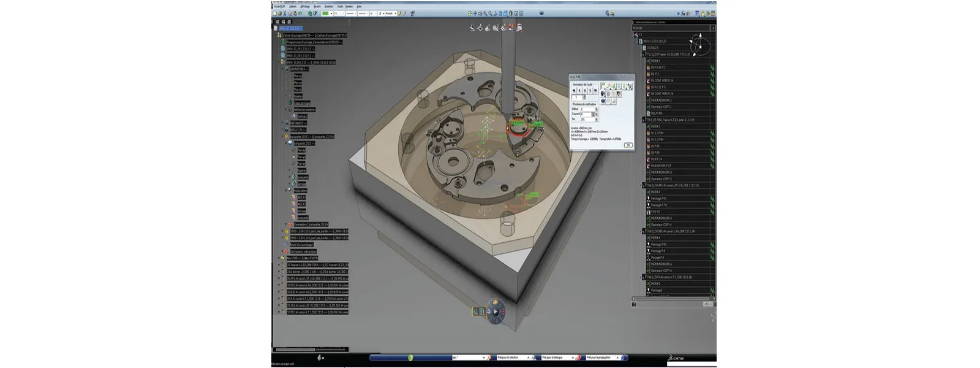Open the Aucun dropdown in toolbar
980x368 pixels.
[391, 13]
